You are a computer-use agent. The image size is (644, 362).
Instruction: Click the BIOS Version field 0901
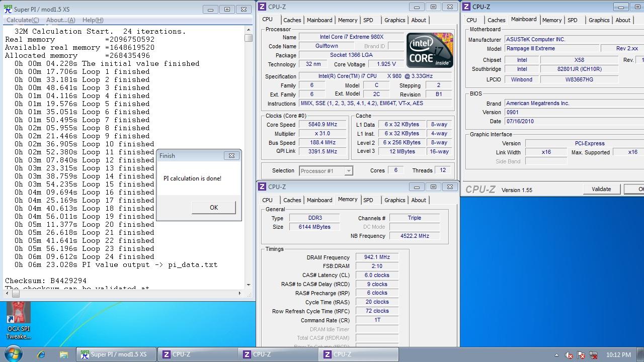pos(574,112)
